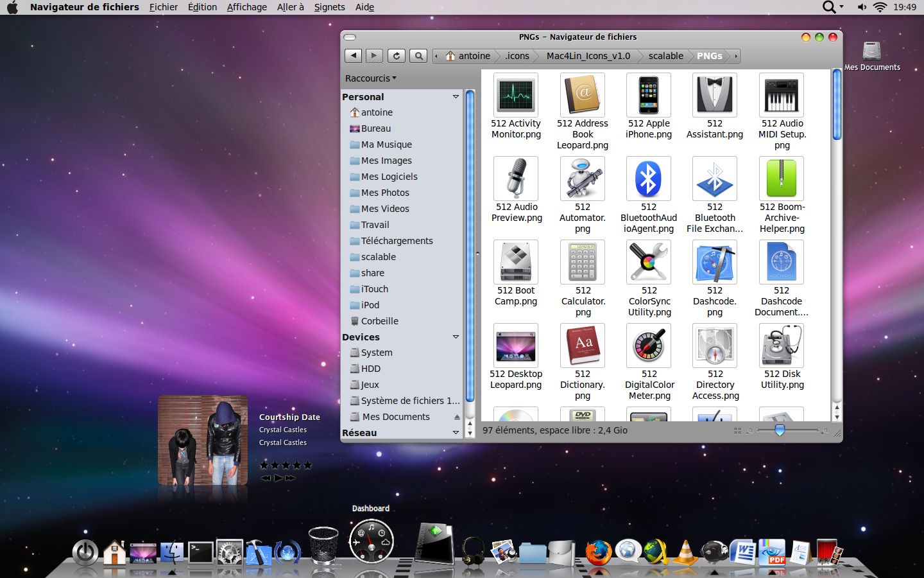The height and width of the screenshot is (578, 924).
Task: Select the 512 Boot Camp.png icon
Action: [x=516, y=262]
